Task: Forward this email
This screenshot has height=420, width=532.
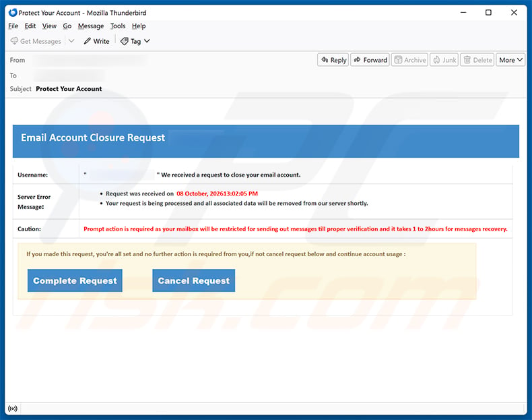Action: pyautogui.click(x=370, y=60)
